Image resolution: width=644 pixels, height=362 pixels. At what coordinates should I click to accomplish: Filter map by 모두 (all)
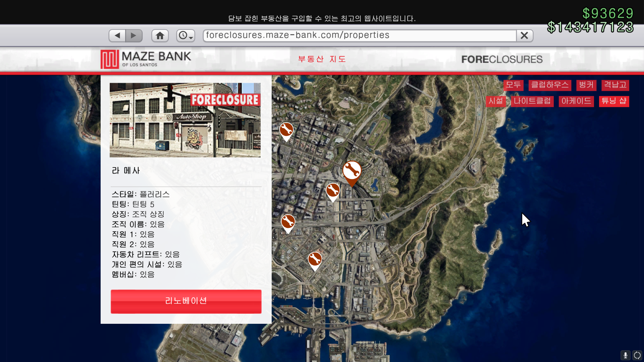(x=513, y=85)
